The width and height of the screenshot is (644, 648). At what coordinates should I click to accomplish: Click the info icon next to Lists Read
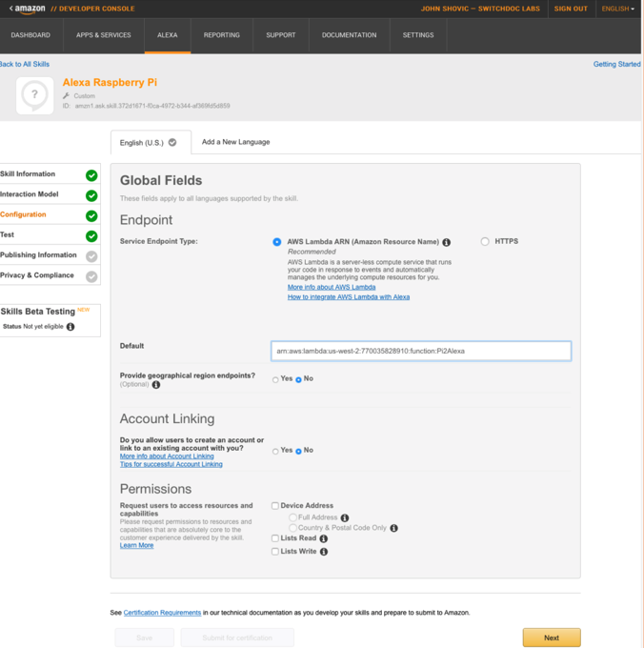[324, 539]
